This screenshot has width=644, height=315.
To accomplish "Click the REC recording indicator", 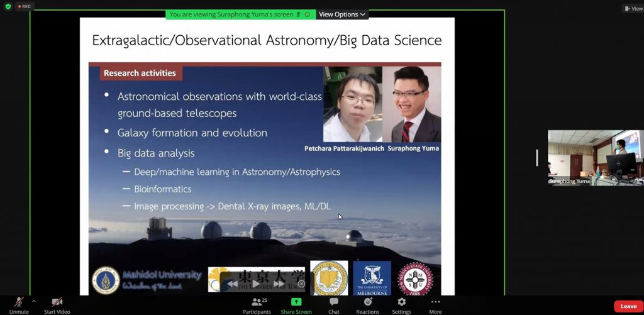I will click(x=24, y=6).
